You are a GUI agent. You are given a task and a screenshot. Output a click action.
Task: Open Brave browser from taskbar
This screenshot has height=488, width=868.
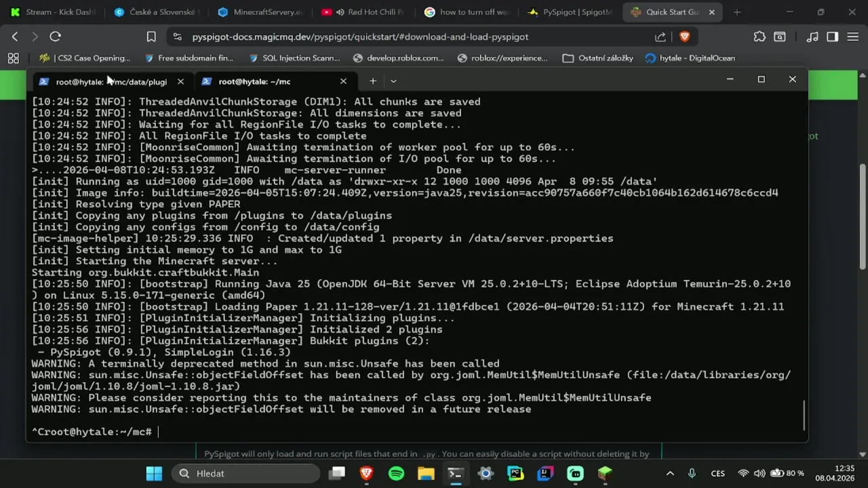[x=367, y=473]
